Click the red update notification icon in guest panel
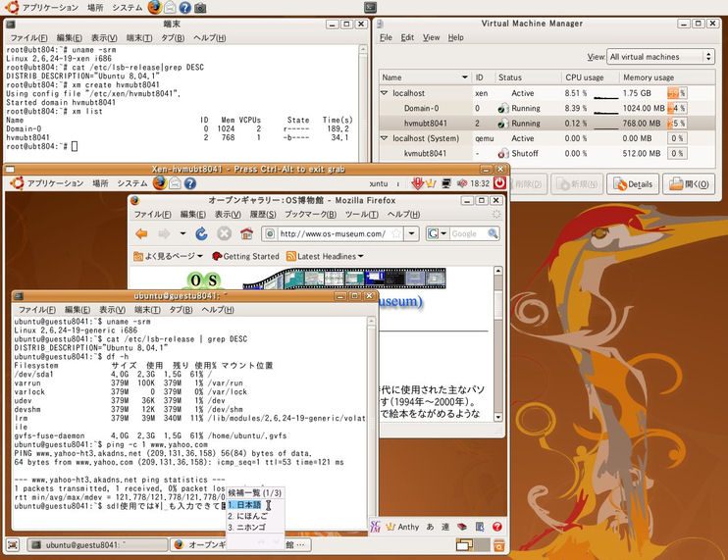The height and width of the screenshot is (560, 728). pos(417,183)
